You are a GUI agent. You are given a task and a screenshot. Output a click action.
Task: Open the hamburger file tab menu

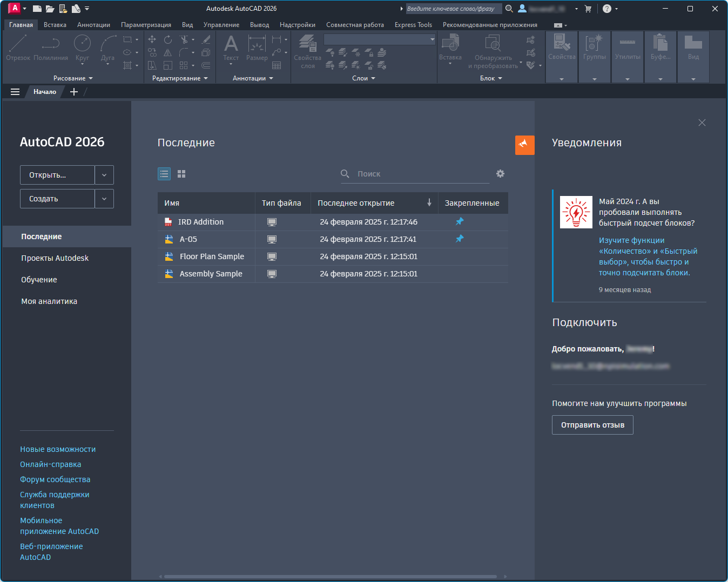click(x=15, y=92)
